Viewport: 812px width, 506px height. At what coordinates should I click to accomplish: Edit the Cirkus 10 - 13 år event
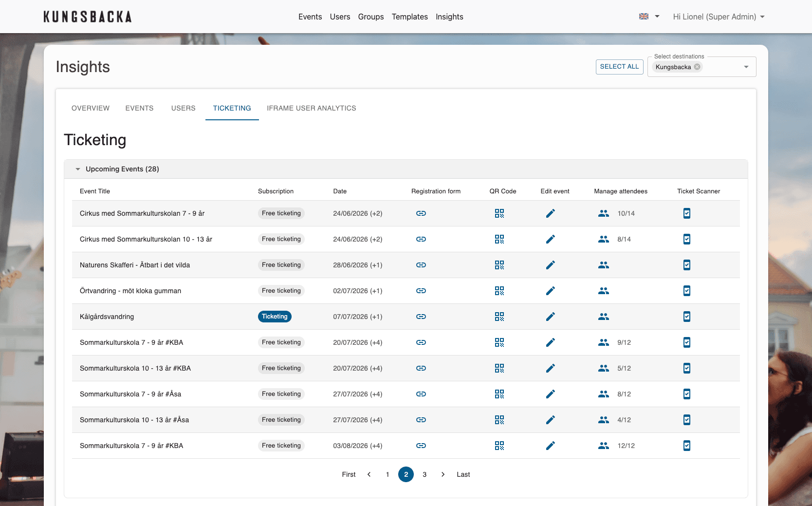click(x=551, y=239)
